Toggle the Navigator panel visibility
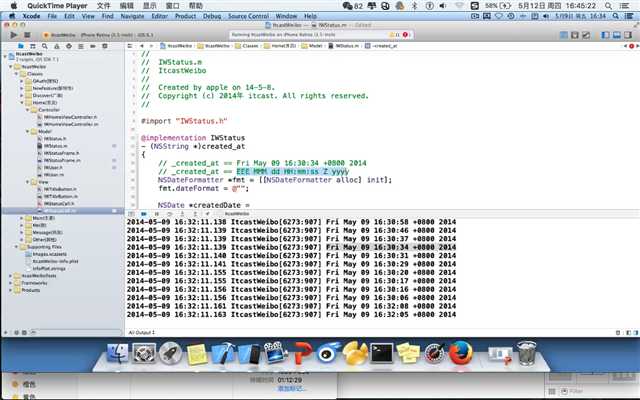 pyautogui.click(x=605, y=35)
